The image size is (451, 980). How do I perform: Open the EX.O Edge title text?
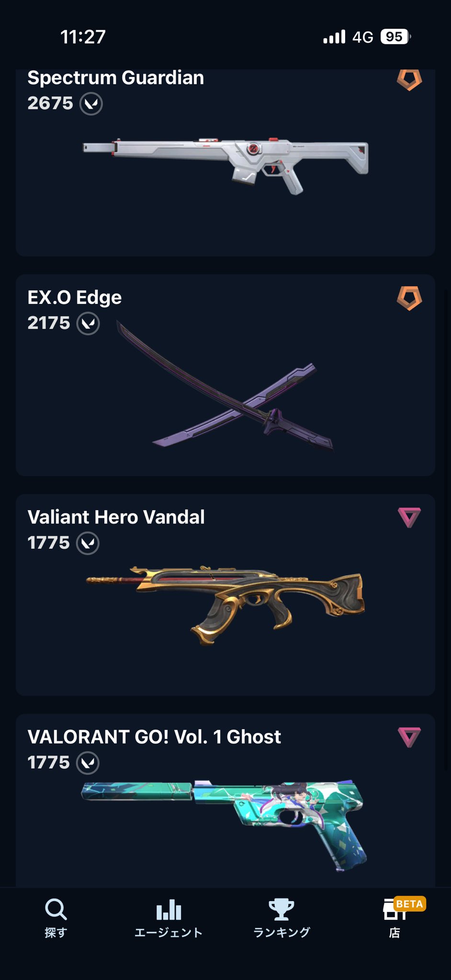(75, 298)
